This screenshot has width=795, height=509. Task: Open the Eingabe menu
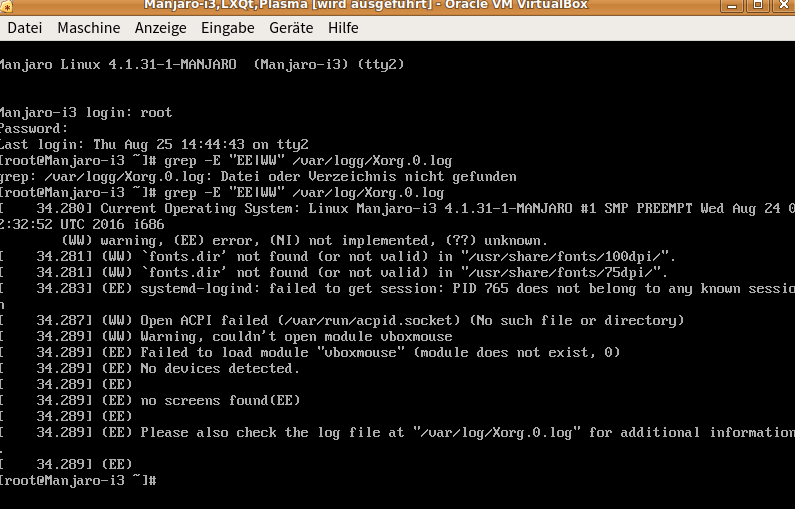click(x=227, y=28)
